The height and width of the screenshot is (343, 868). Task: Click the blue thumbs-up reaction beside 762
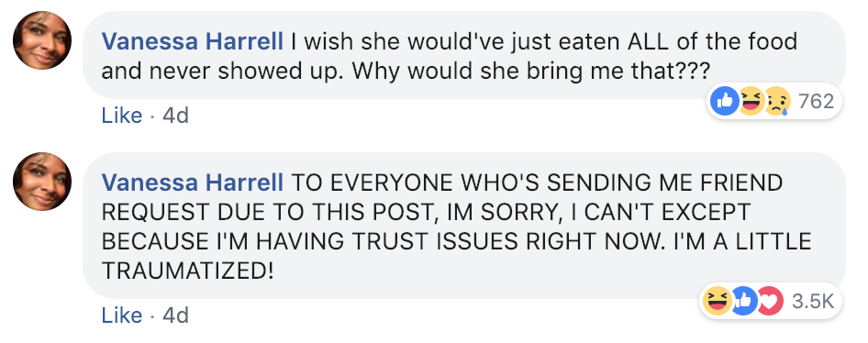coord(725,101)
